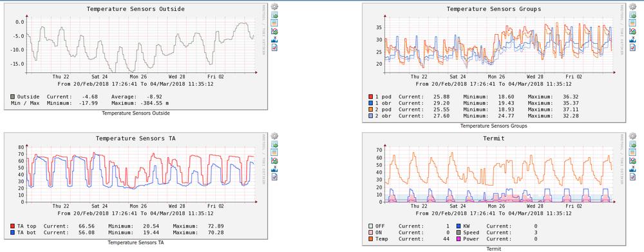This screenshot has width=644, height=252.
Task: Click 'TA bot' maximum value '70.28'
Action: click(x=215, y=232)
